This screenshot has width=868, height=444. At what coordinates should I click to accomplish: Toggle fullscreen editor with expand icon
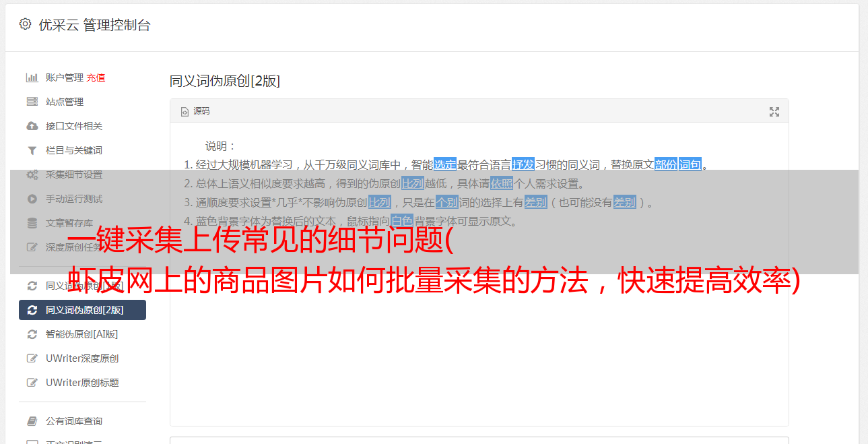pyautogui.click(x=774, y=112)
